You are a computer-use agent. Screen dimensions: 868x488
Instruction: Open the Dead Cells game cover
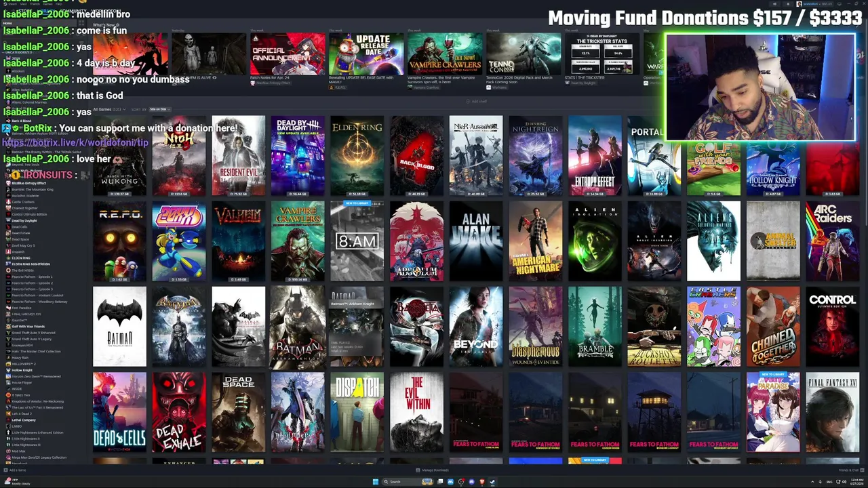point(119,412)
